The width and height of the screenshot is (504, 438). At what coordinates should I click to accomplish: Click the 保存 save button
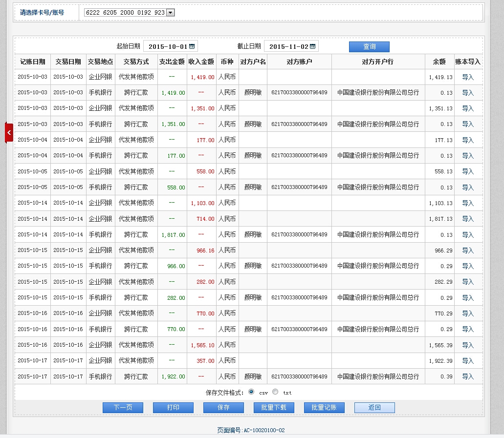[x=223, y=408]
